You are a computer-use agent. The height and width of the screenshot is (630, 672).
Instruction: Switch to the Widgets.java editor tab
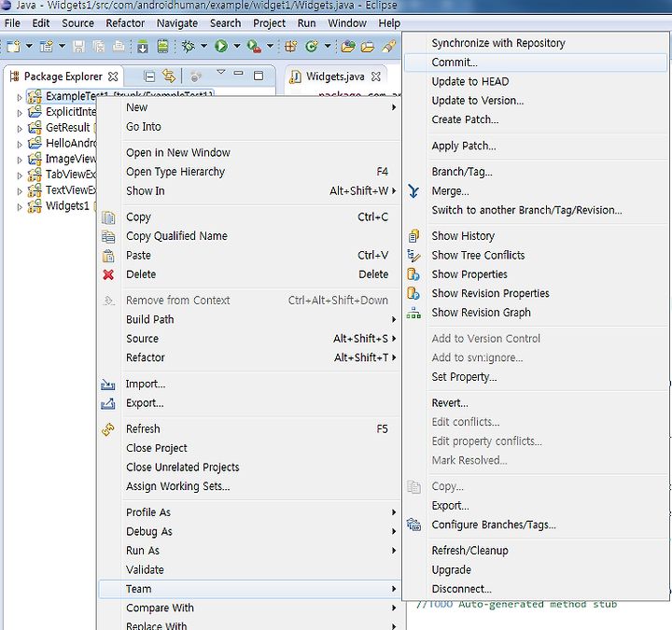pyautogui.click(x=335, y=77)
